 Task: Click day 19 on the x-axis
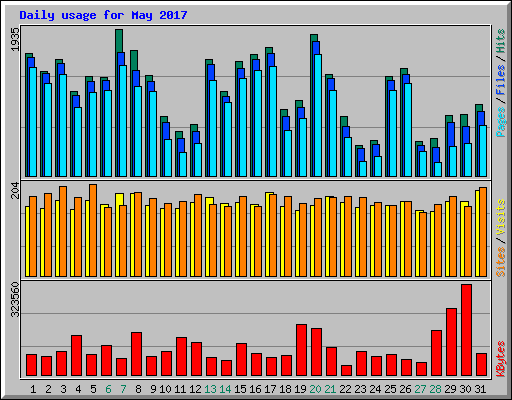[300, 389]
